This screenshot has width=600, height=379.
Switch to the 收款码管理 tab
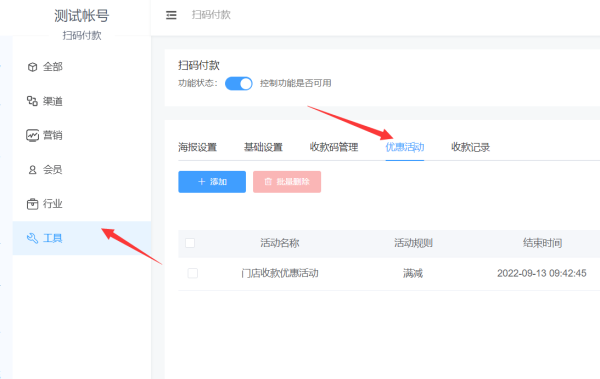click(x=334, y=147)
